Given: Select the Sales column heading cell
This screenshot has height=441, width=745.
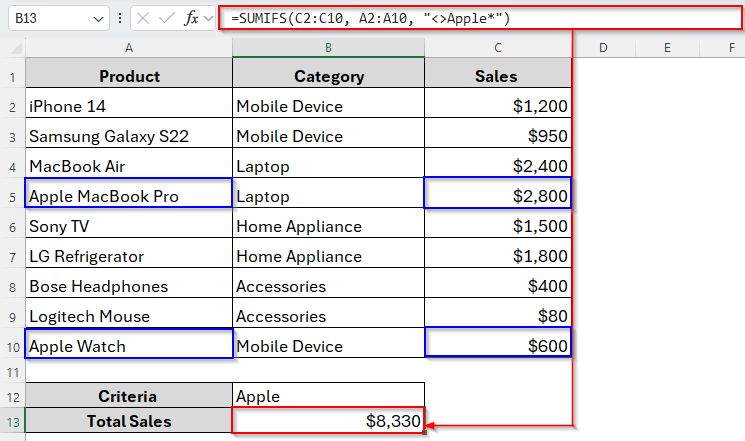Looking at the screenshot, I should (x=497, y=76).
